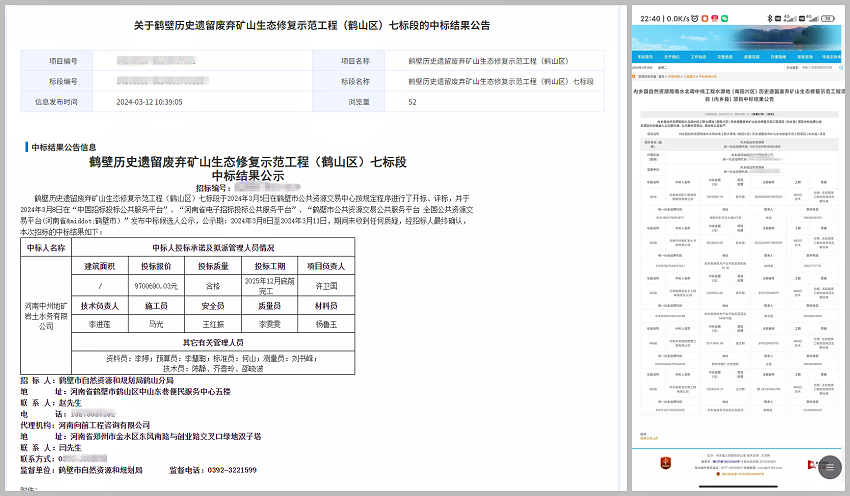Click the 其它有关管理人员 row header
This screenshot has height=496, width=850.
[x=213, y=343]
